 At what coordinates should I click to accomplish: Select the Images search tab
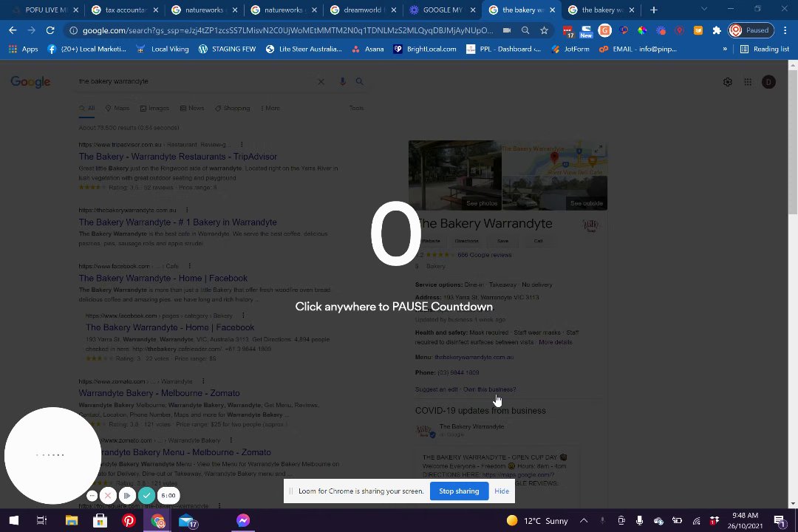(154, 108)
